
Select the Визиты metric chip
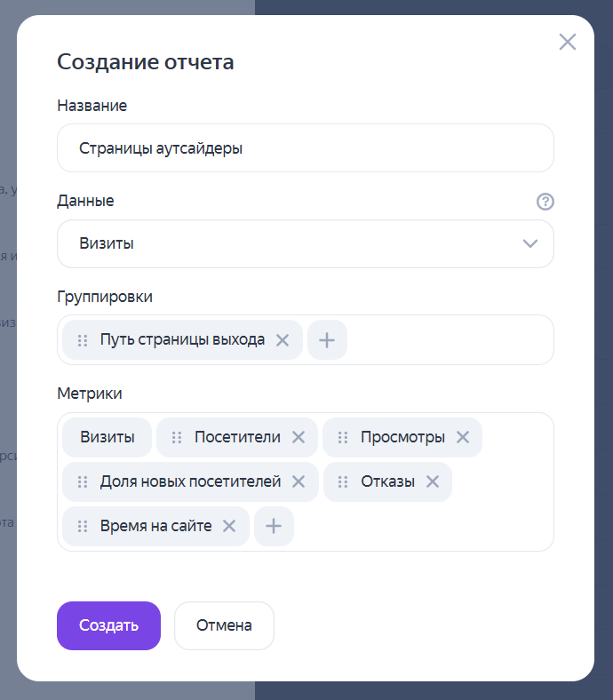[x=107, y=437]
